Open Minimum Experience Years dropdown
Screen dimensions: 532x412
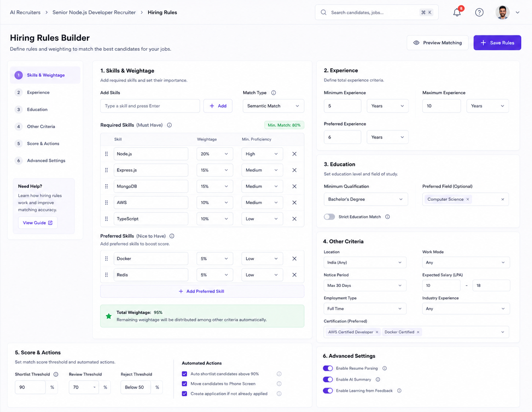point(388,106)
